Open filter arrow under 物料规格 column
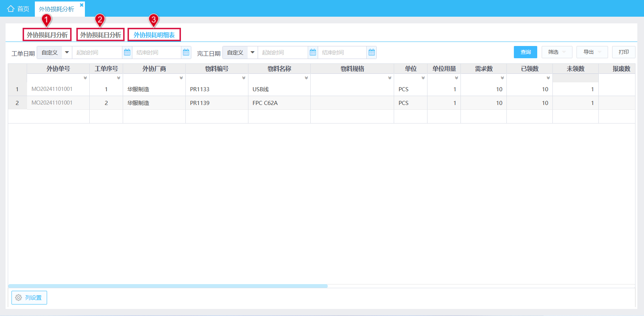Image resolution: width=644 pixels, height=316 pixels. click(x=390, y=78)
